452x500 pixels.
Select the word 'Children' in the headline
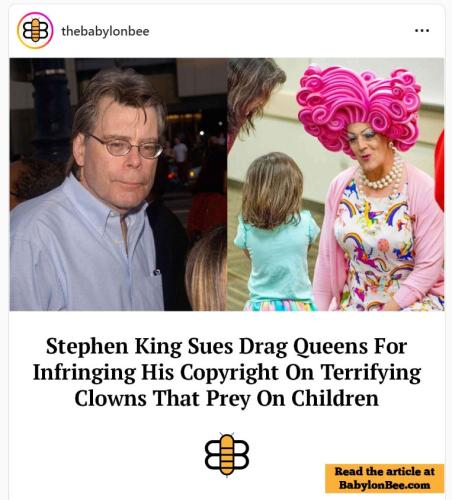pyautogui.click(x=335, y=398)
